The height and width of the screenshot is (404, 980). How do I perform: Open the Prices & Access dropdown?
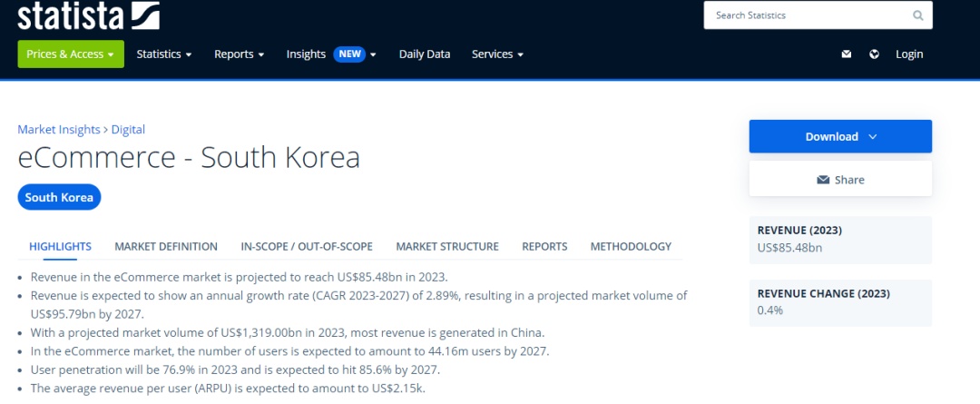click(71, 54)
